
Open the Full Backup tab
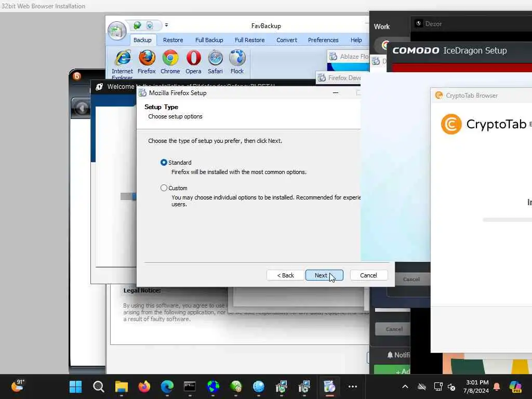pyautogui.click(x=209, y=40)
